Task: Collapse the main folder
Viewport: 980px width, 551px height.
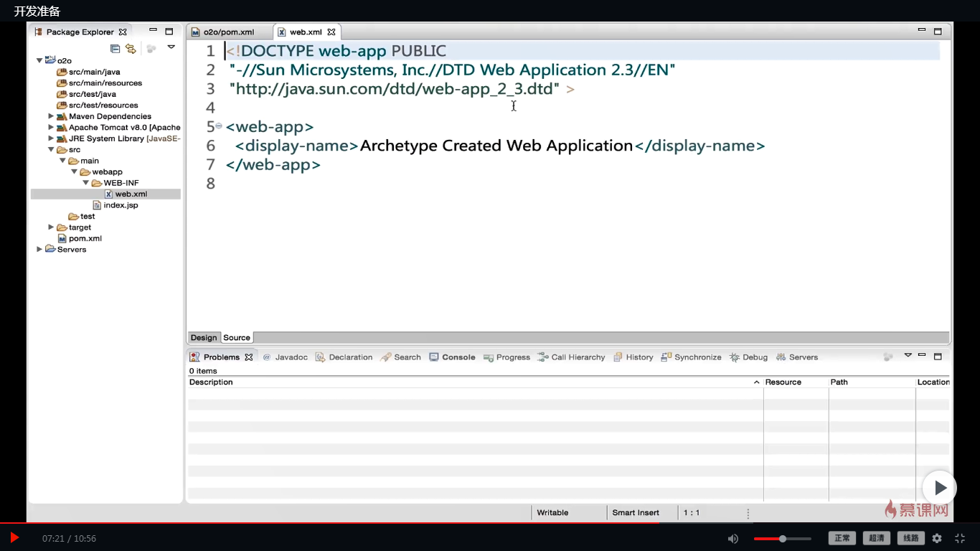Action: click(62, 161)
